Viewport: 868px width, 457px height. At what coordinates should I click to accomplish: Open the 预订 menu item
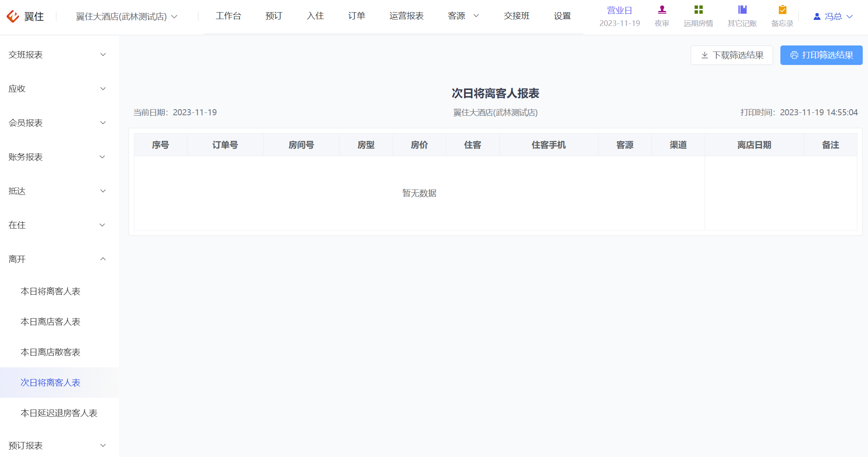pos(274,16)
